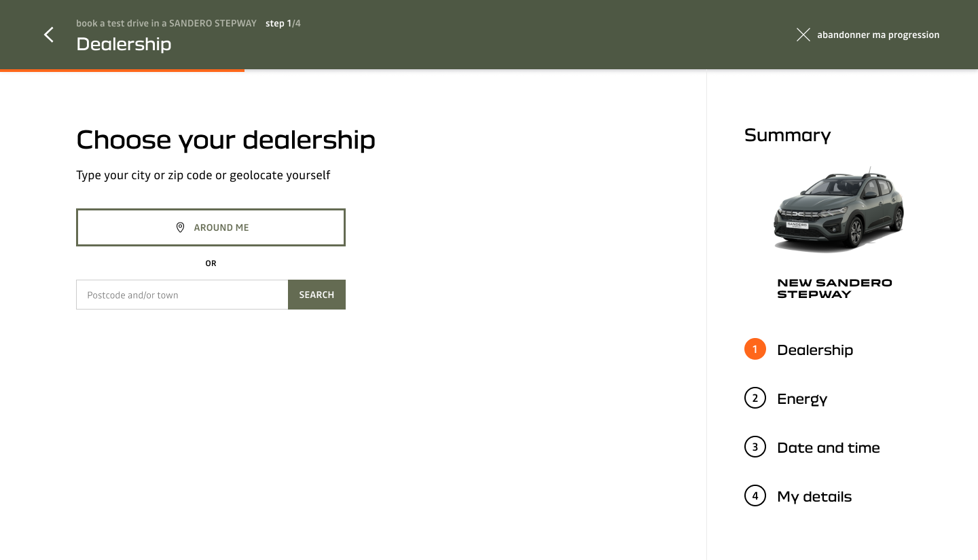The image size is (978, 560).
Task: Click the 'Type your city or zip code' instruction text
Action: [203, 175]
